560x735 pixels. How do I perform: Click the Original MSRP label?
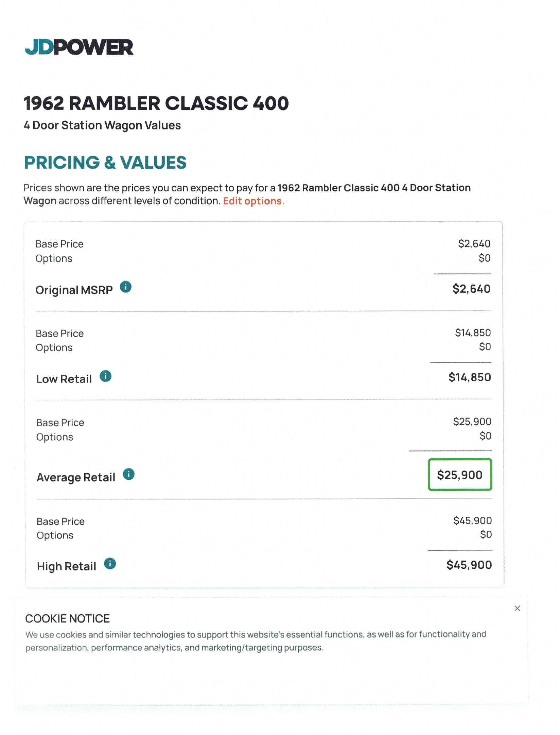pos(74,290)
